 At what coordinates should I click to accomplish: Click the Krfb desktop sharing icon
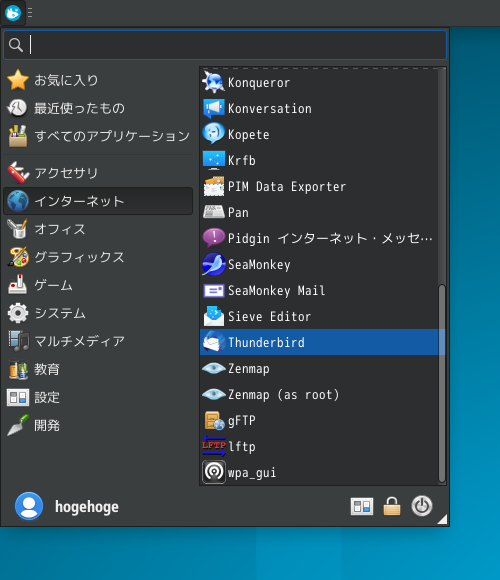[x=213, y=160]
